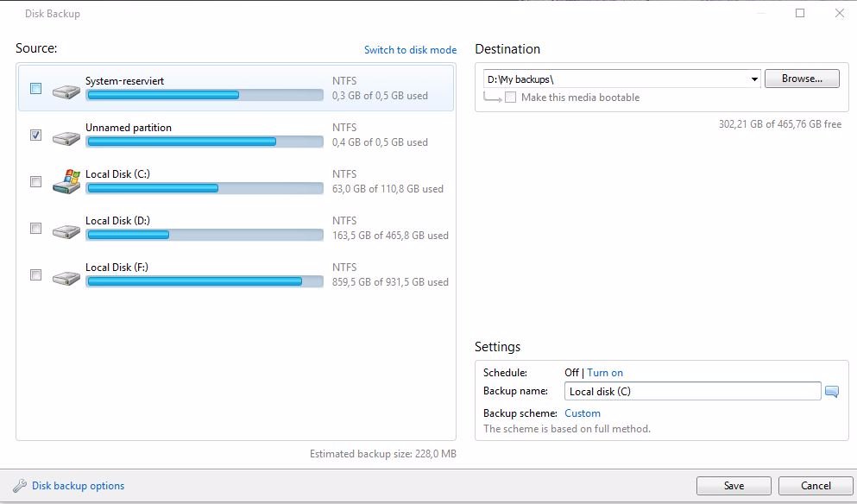
Task: Enable the Local Disk (C:) checkbox
Action: (35, 181)
